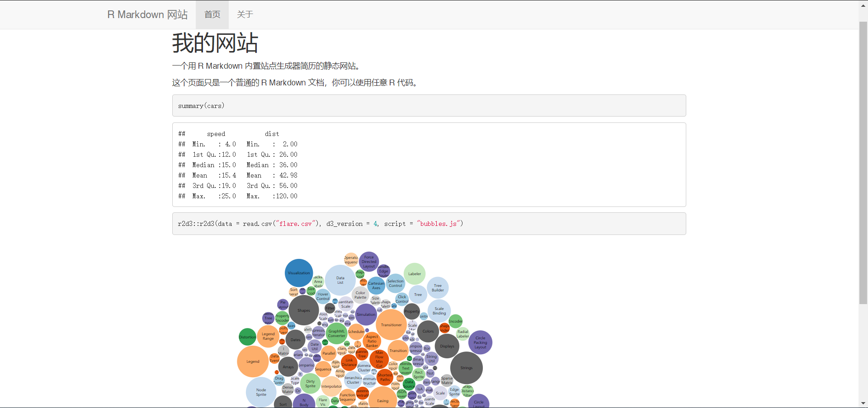
Task: Click the Color Palette bubble
Action: (360, 295)
